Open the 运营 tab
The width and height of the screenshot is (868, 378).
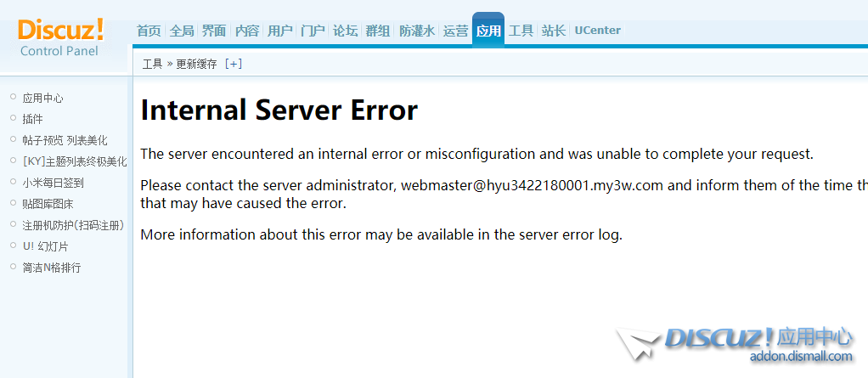[455, 31]
